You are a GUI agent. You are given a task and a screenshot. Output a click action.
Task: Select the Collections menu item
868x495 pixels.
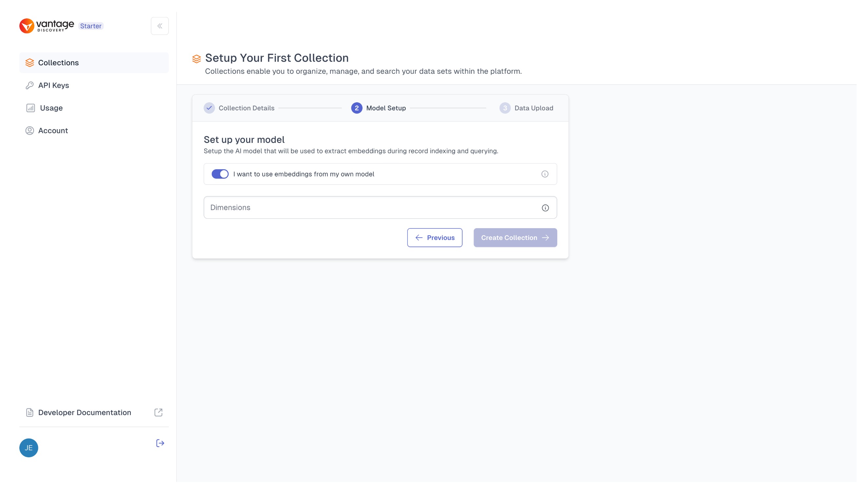click(58, 62)
